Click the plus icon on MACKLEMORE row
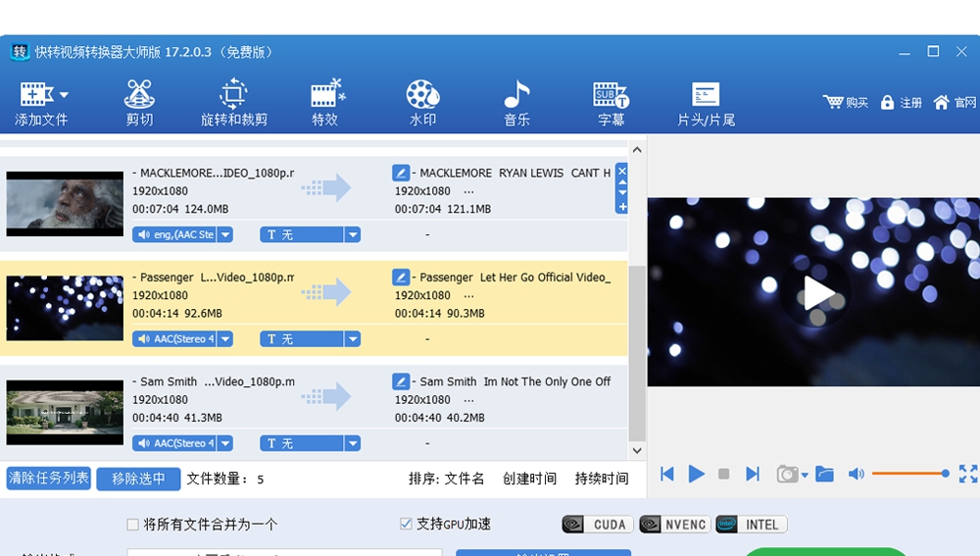This screenshot has width=980, height=556. pos(622,206)
